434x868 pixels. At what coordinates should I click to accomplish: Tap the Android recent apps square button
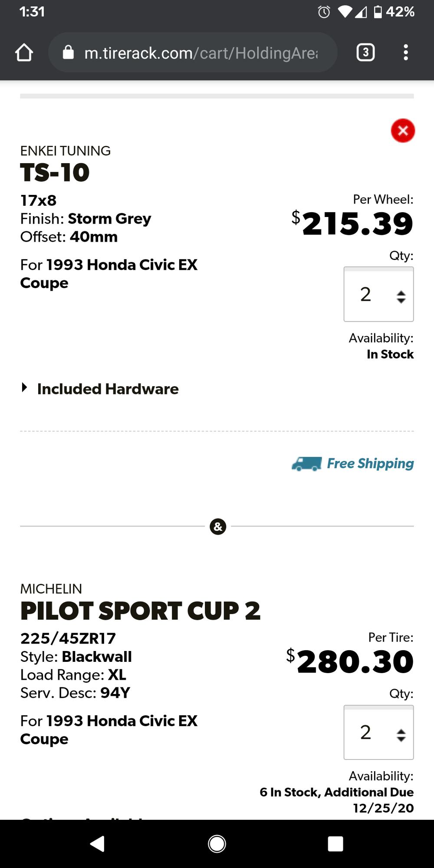tap(335, 844)
